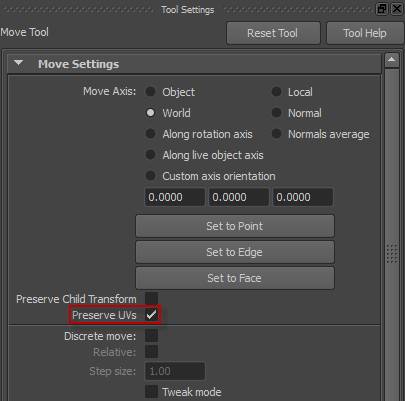
Task: Choose Custom axis orientation
Action: click(150, 176)
